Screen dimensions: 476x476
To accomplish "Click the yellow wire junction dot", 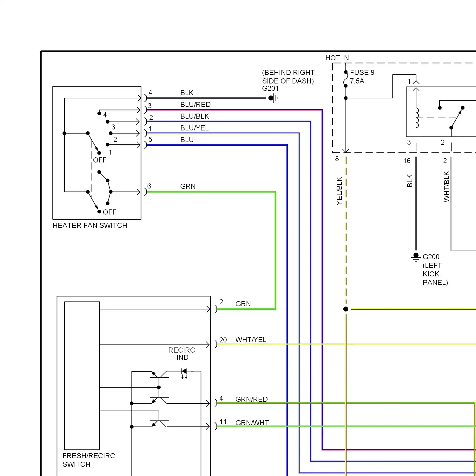I will pos(346,309).
